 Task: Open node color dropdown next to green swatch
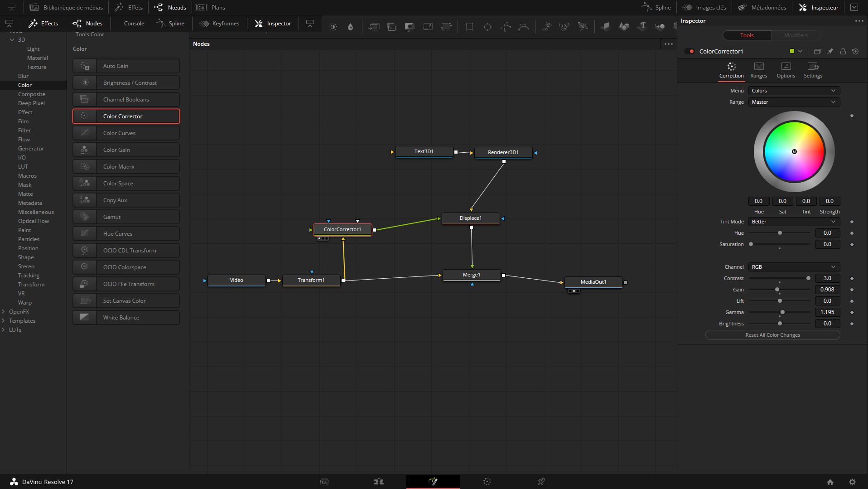pos(800,51)
